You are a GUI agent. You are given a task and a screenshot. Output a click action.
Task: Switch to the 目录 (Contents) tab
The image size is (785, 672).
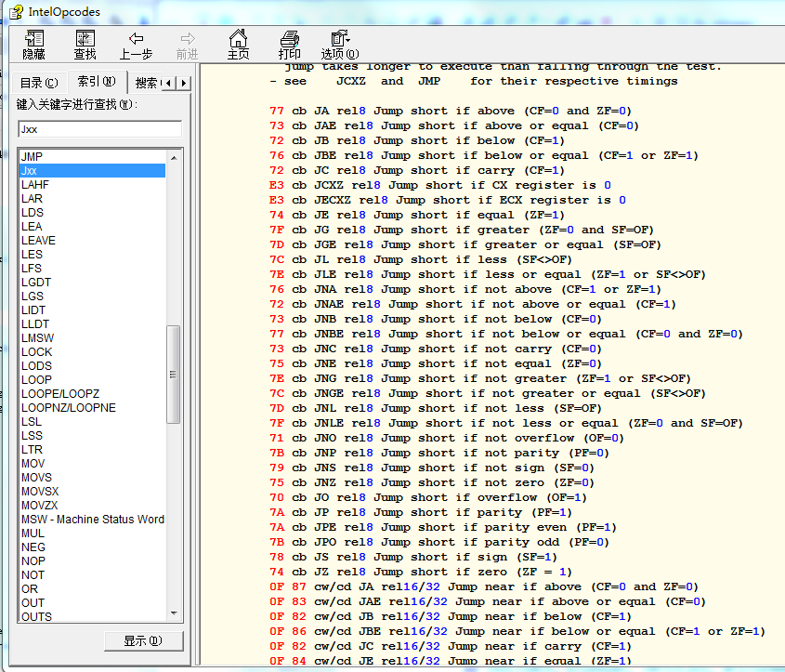(39, 83)
